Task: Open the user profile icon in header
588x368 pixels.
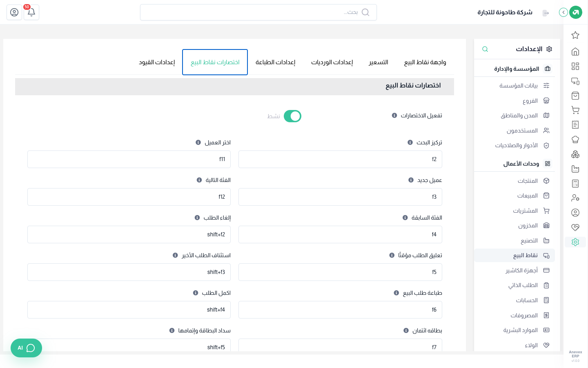Action: [x=14, y=12]
